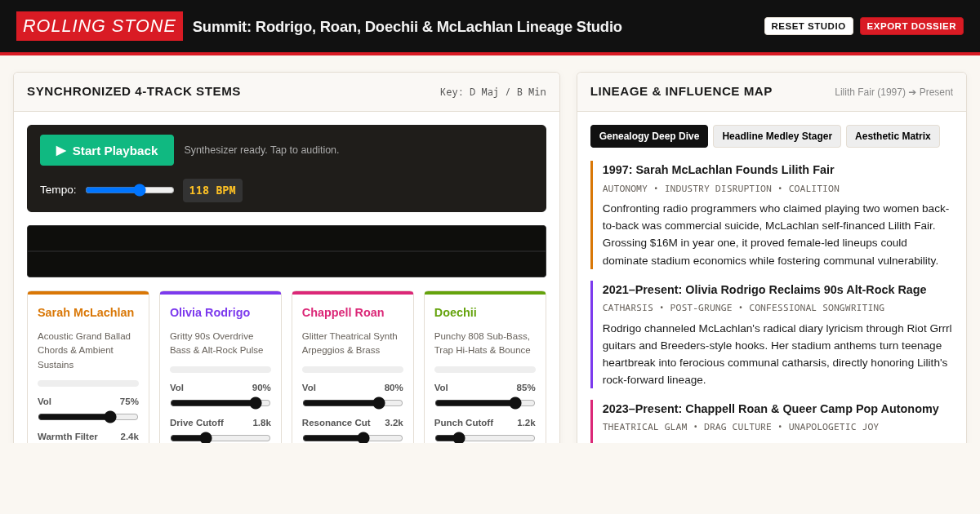This screenshot has height=514, width=980.
Task: Switch to the Headline Medley Stager tab
Action: [x=777, y=136]
